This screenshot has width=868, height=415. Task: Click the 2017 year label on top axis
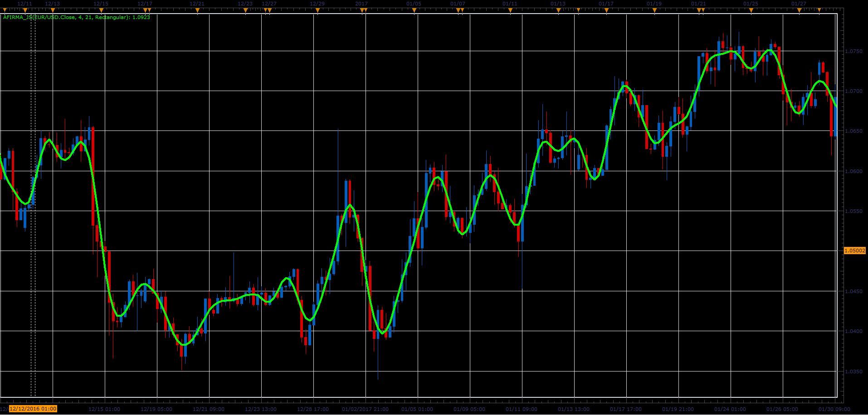coord(361,4)
